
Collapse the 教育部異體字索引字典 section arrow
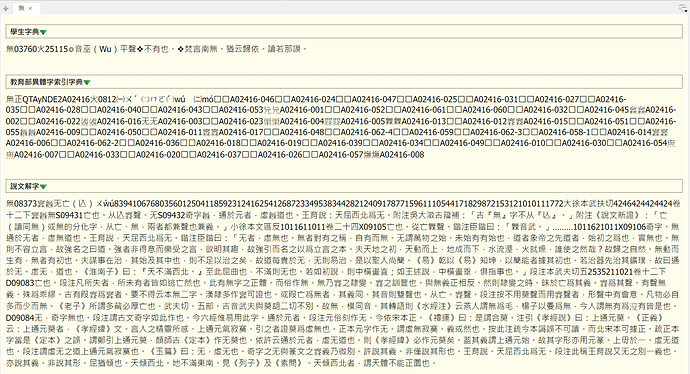tap(87, 82)
